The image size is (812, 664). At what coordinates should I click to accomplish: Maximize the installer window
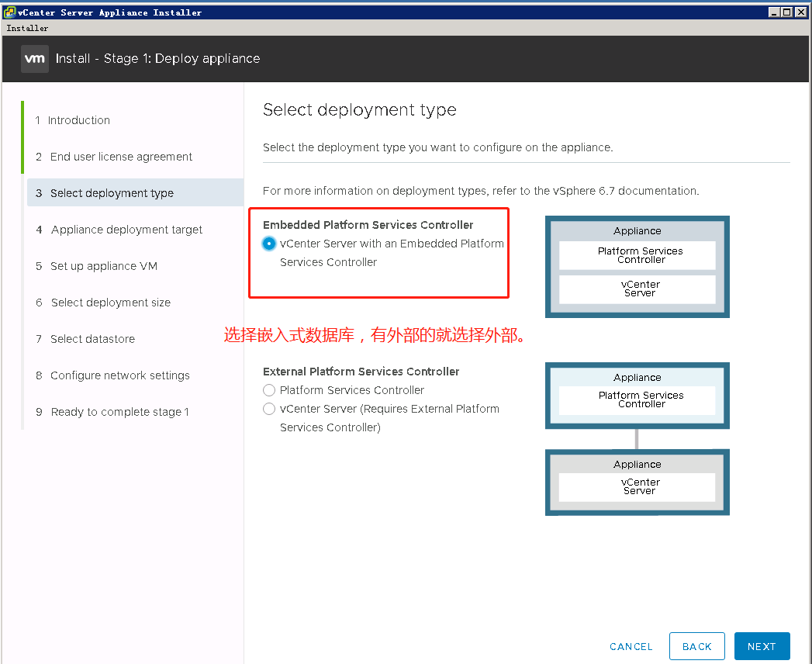pos(787,12)
